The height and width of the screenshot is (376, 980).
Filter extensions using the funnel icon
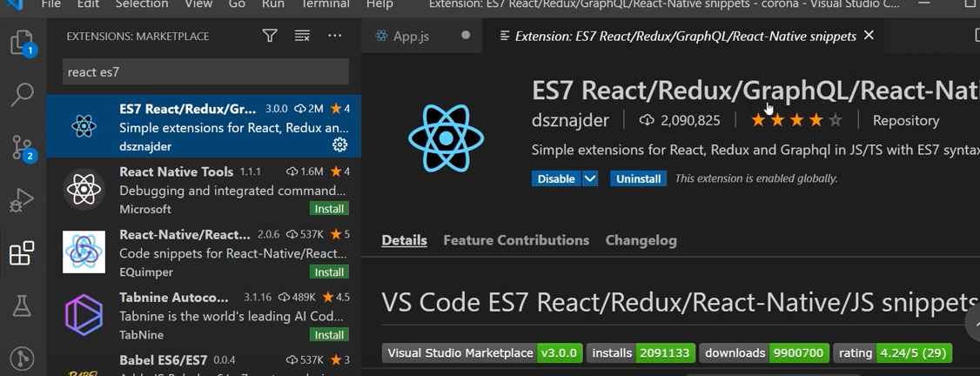(x=270, y=37)
